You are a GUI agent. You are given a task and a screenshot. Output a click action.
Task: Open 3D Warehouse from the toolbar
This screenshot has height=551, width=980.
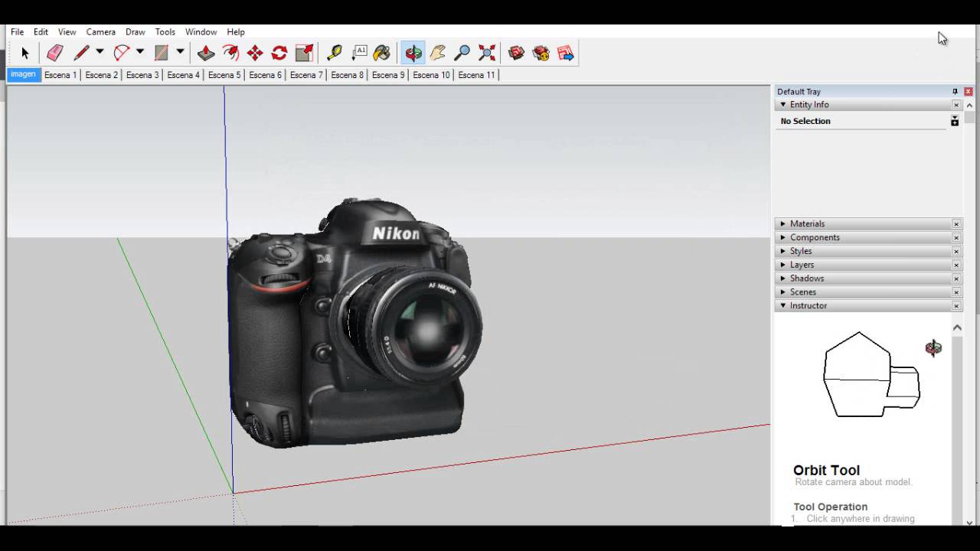[517, 53]
